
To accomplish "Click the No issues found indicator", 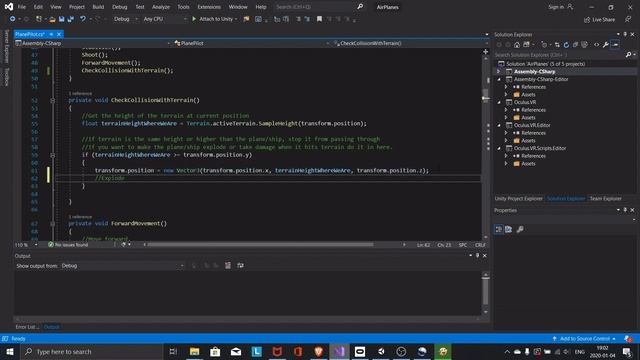I will click(68, 245).
